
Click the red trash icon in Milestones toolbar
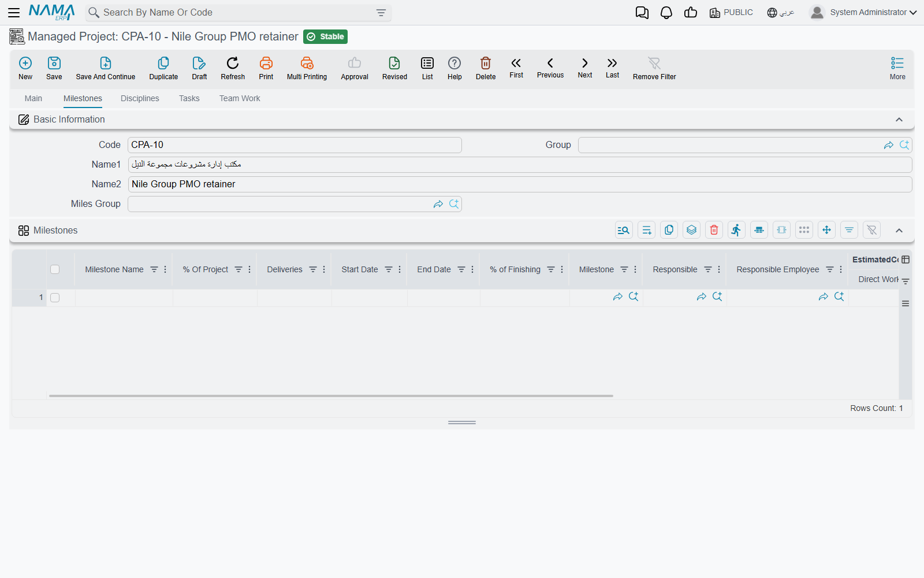coord(714,230)
